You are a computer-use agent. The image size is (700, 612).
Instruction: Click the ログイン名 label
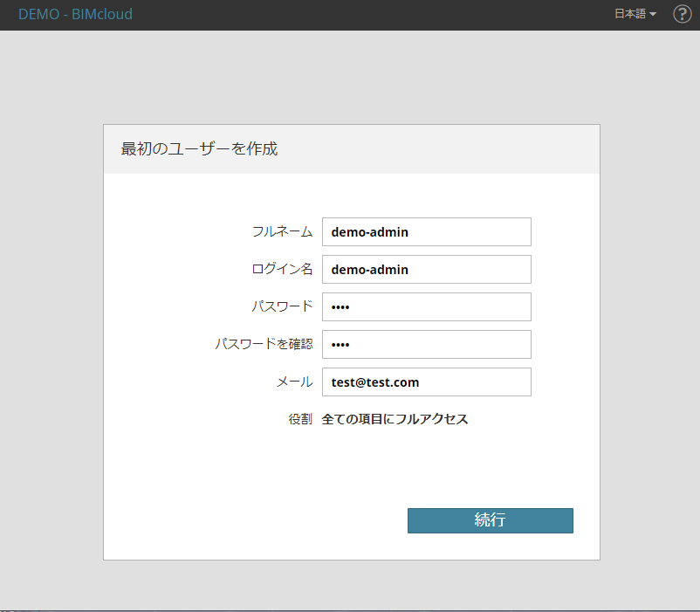282,269
